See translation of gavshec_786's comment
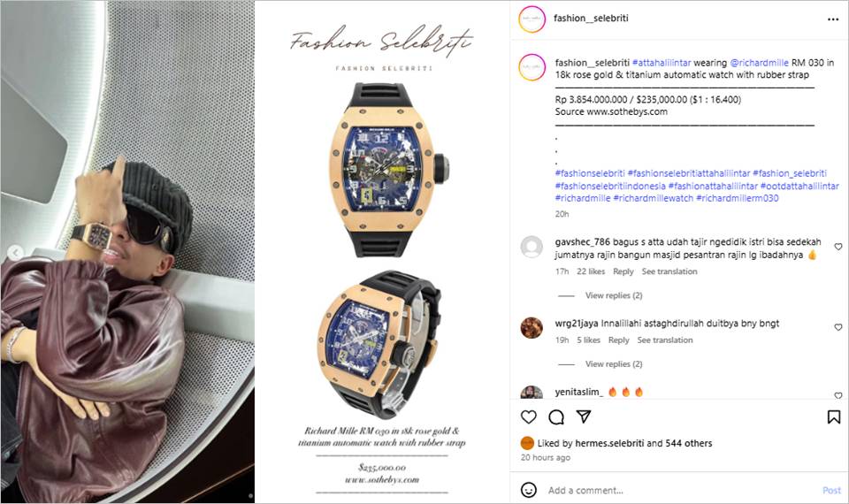Image resolution: width=849 pixels, height=504 pixels. tap(669, 271)
